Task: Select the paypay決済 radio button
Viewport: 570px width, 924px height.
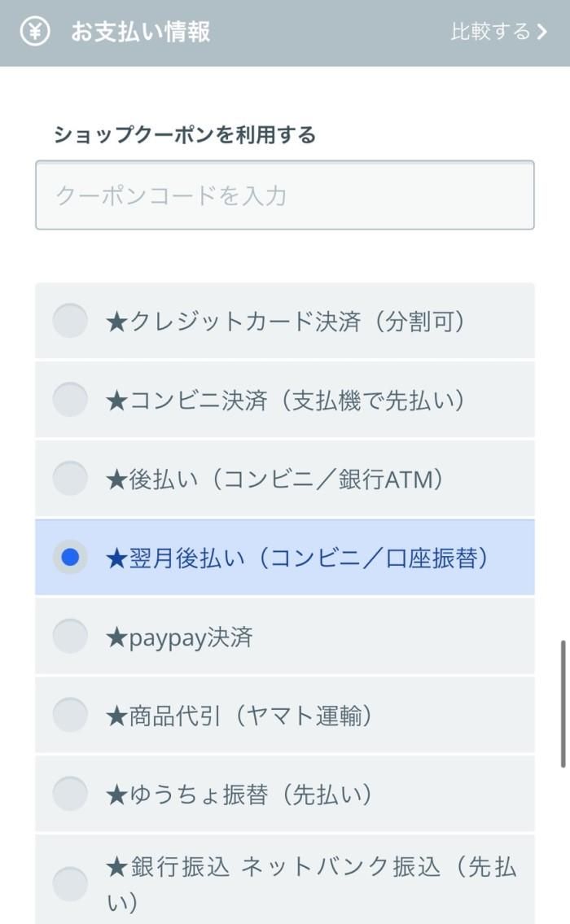Action: pos(70,638)
